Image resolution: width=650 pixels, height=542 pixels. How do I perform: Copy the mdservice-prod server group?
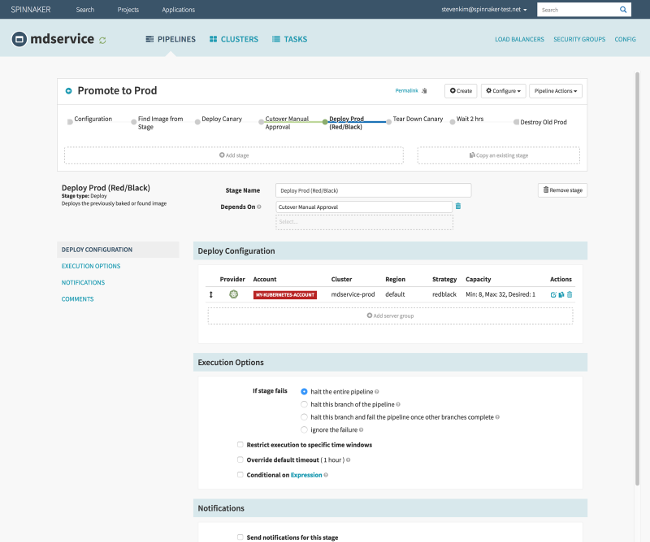[561, 294]
